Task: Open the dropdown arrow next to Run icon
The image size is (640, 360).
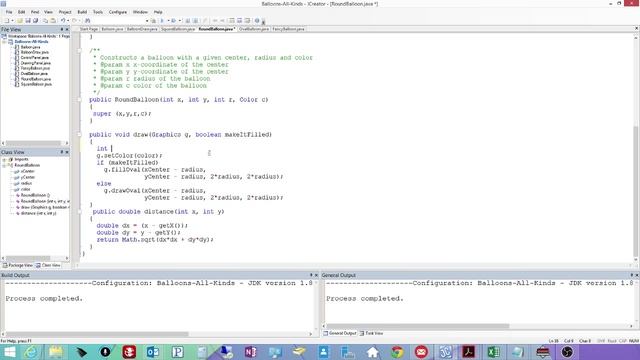Action: click(x=180, y=21)
